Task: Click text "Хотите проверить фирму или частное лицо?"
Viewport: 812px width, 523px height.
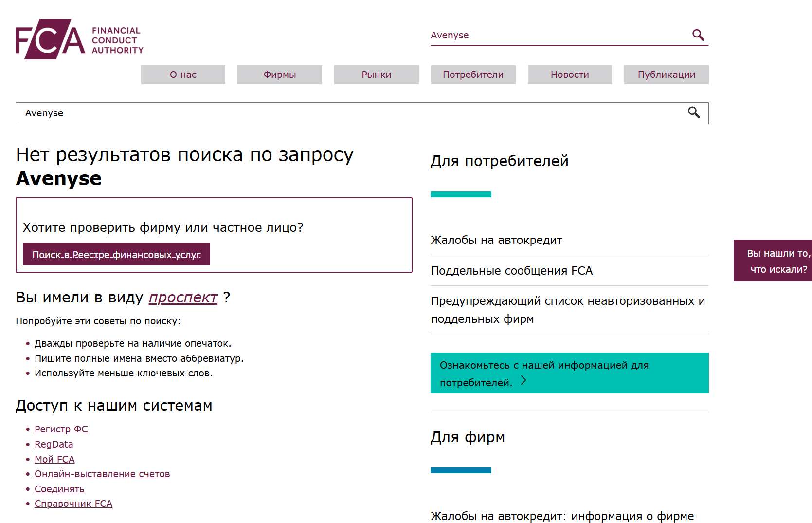Action: point(163,227)
